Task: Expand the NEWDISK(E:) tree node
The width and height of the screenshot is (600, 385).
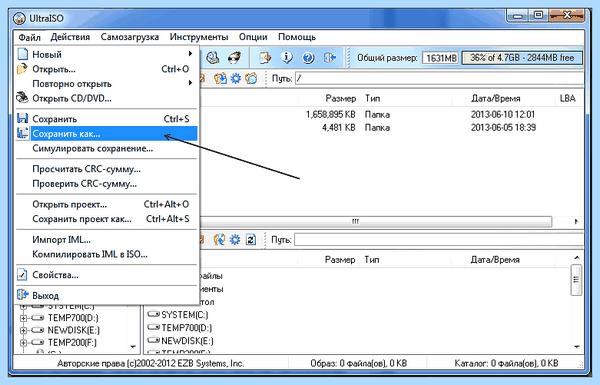Action: coord(23,330)
